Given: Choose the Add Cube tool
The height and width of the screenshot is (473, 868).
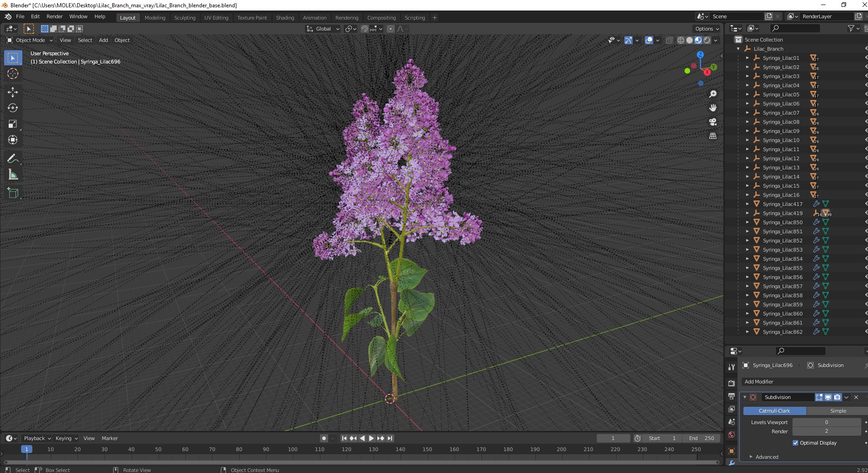Looking at the screenshot, I should [x=13, y=193].
